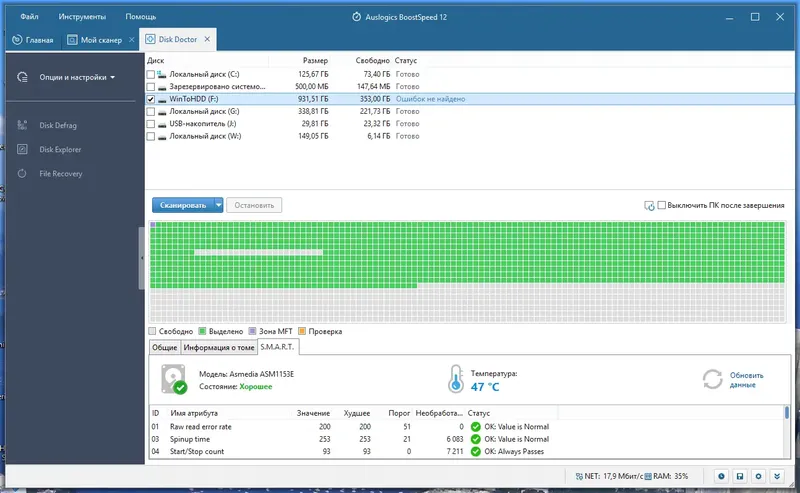This screenshot has width=800, height=493.
Task: Open the Общие tab
Action: tap(164, 348)
